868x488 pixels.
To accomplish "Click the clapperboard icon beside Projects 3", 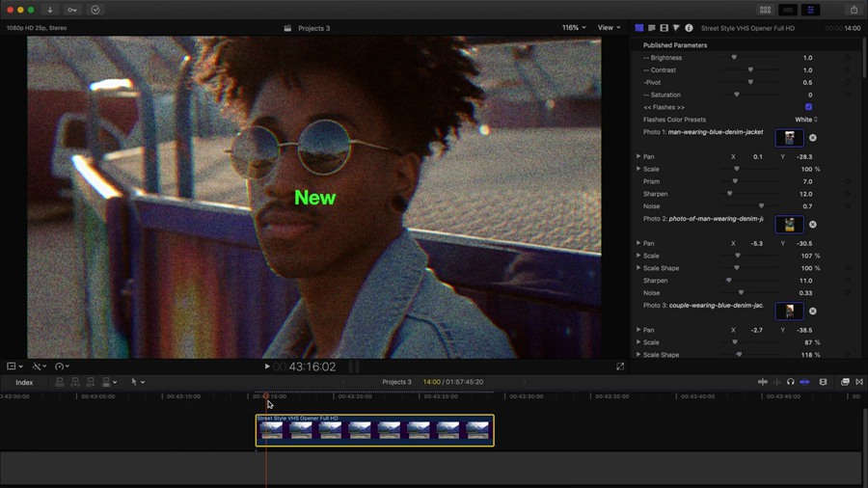I will (287, 28).
